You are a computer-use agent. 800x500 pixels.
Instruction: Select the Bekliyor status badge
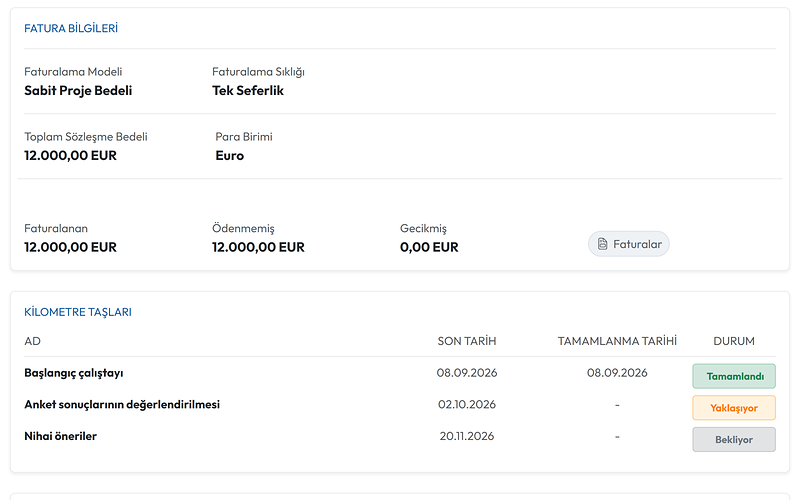734,439
